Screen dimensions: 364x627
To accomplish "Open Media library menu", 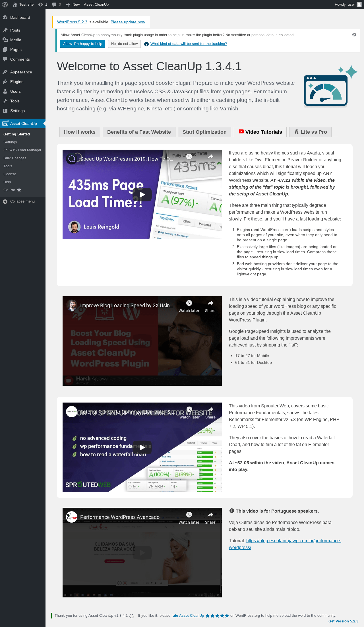I will (x=23, y=40).
